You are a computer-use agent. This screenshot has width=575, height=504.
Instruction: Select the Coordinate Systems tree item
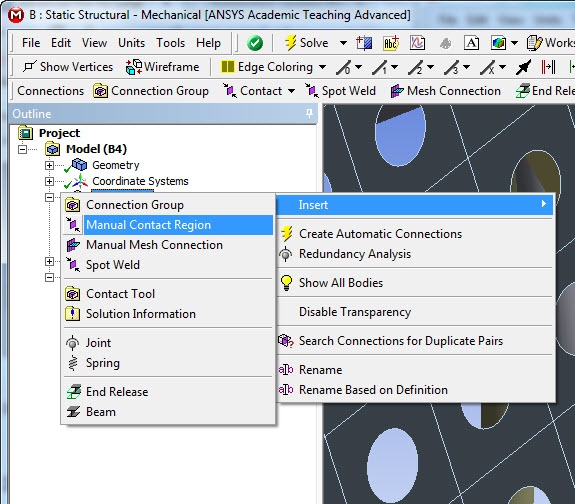(140, 181)
